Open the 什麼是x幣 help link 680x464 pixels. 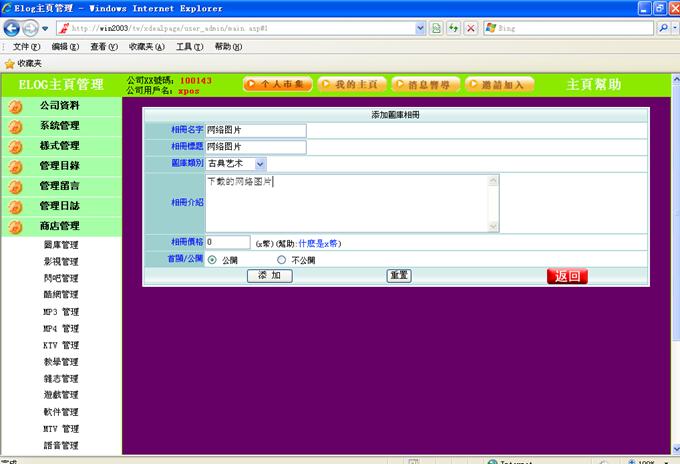pyautogui.click(x=319, y=243)
